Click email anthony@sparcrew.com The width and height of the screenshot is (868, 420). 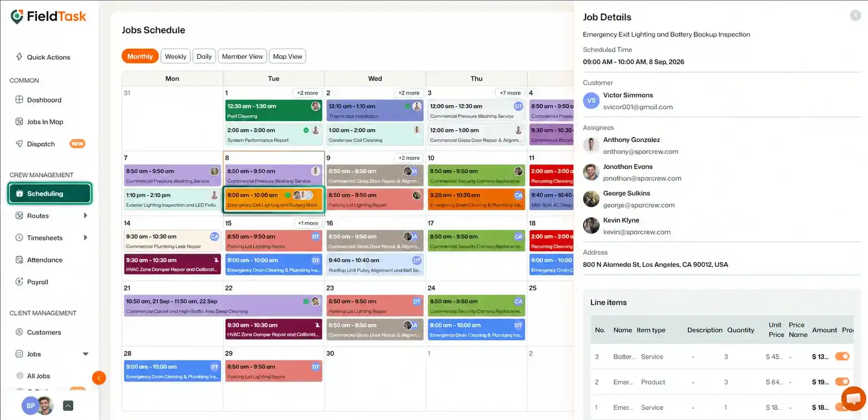click(640, 151)
